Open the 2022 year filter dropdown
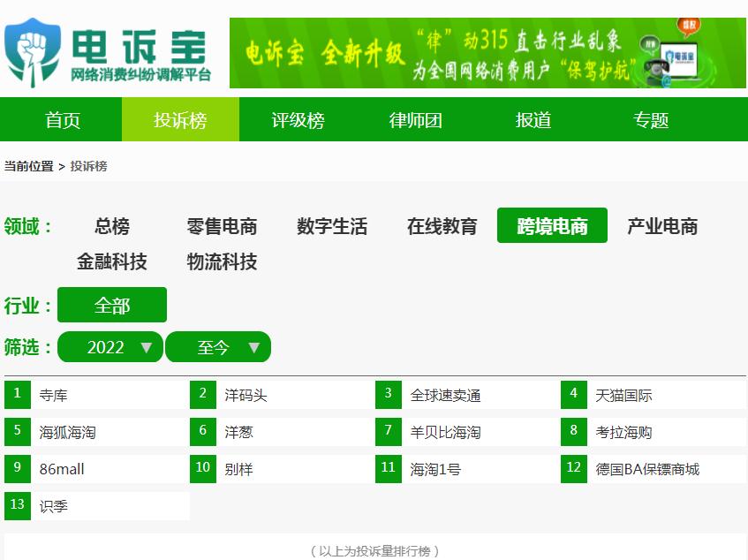 click(110, 347)
